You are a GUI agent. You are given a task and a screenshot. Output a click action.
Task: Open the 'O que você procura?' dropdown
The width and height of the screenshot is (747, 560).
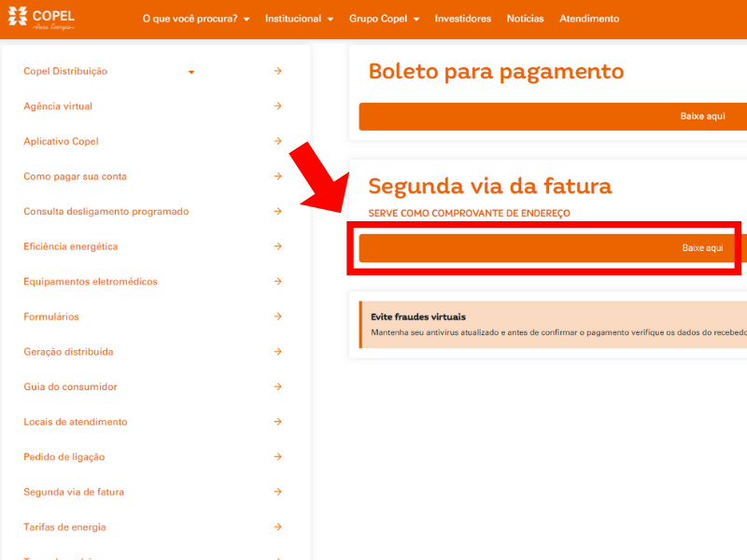pos(195,19)
